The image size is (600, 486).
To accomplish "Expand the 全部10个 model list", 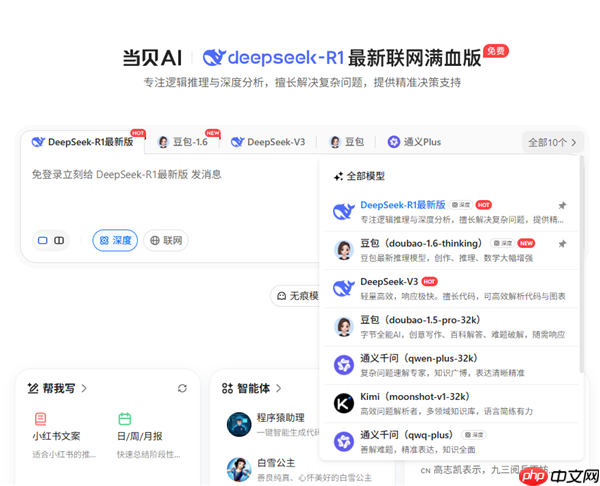I will pyautogui.click(x=552, y=142).
